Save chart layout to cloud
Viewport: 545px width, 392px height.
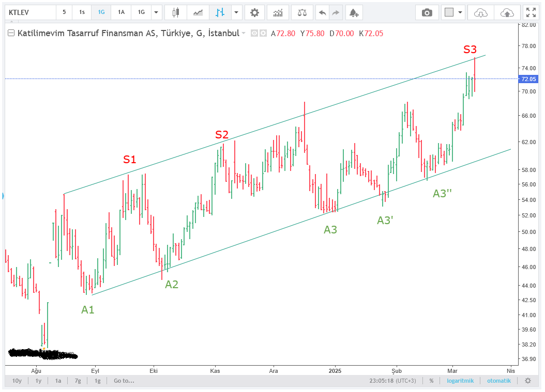click(507, 12)
